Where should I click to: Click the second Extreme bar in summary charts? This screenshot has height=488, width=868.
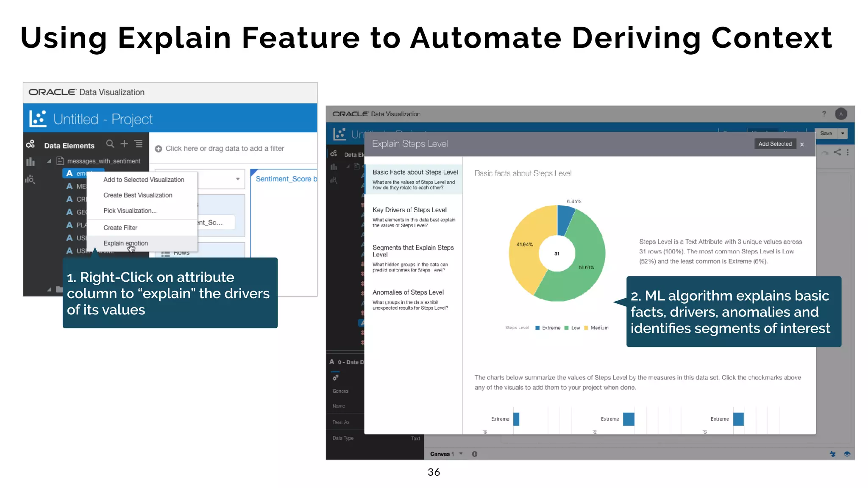(629, 419)
